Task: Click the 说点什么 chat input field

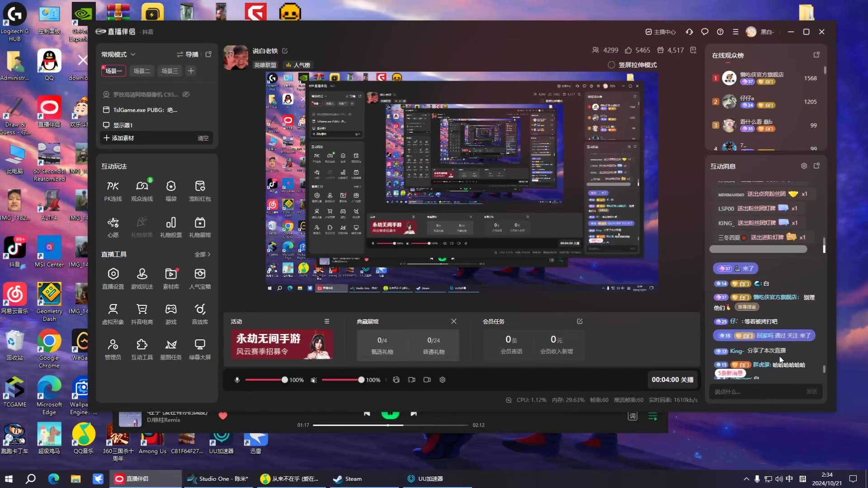Action: (757, 392)
